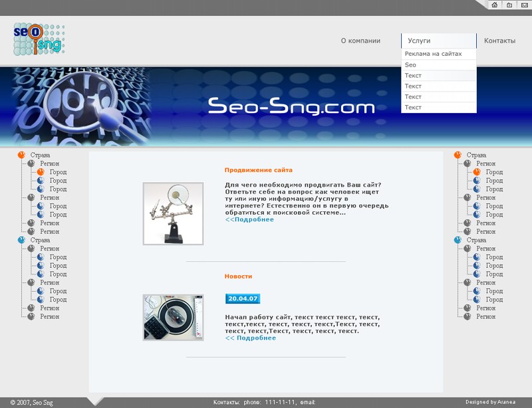The width and height of the screenshot is (532, 408).
Task: Click the favorites icon in the top toolbar
Action: tap(509, 5)
